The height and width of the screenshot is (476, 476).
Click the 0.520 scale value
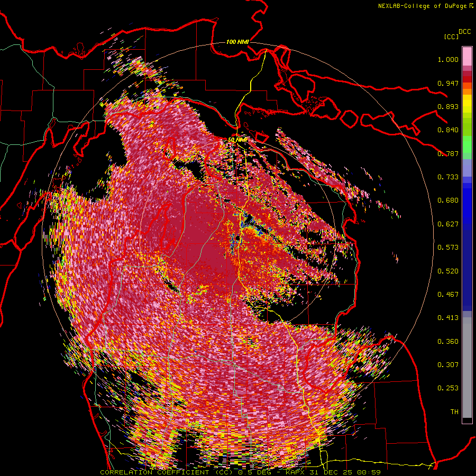pyautogui.click(x=448, y=271)
